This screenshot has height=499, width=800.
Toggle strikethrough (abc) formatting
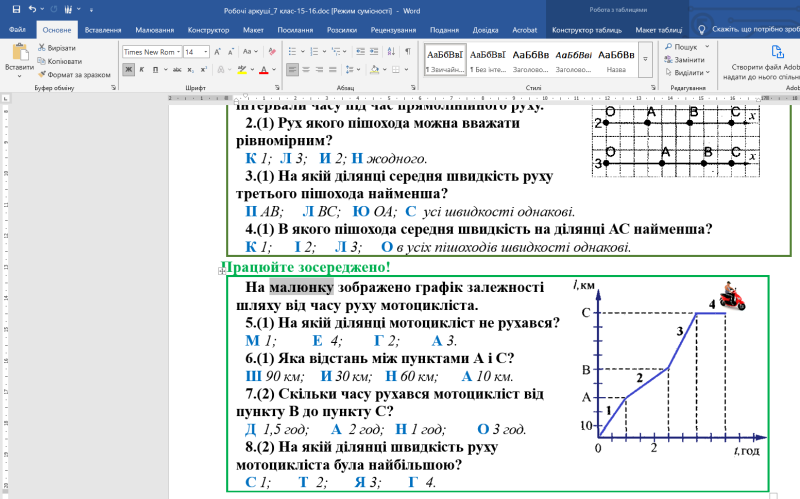(177, 69)
